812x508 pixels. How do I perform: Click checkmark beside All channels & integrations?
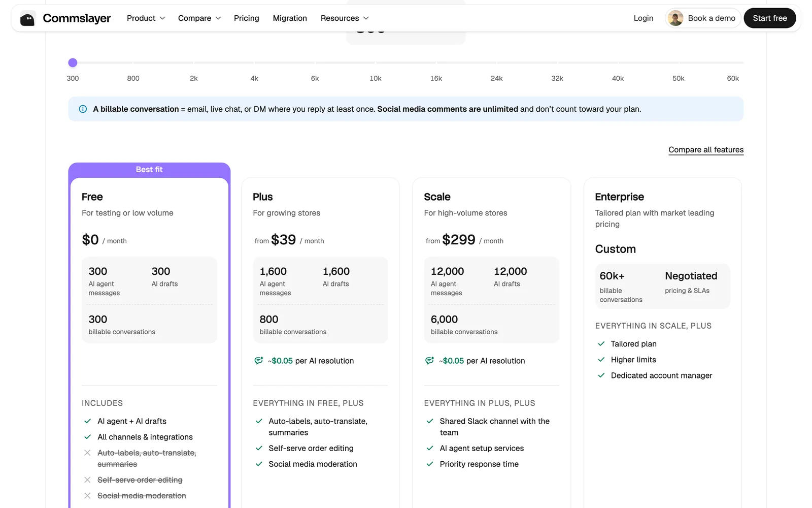coord(87,437)
